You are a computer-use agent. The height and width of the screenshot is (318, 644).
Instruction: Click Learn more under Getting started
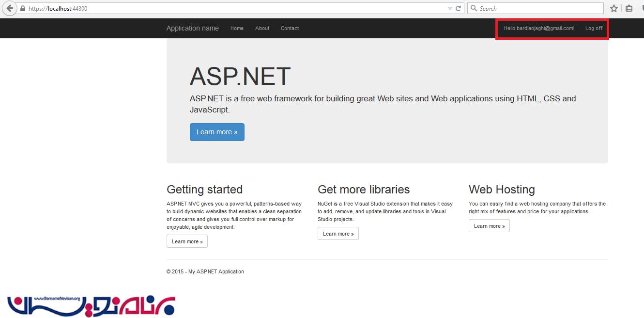(x=187, y=241)
